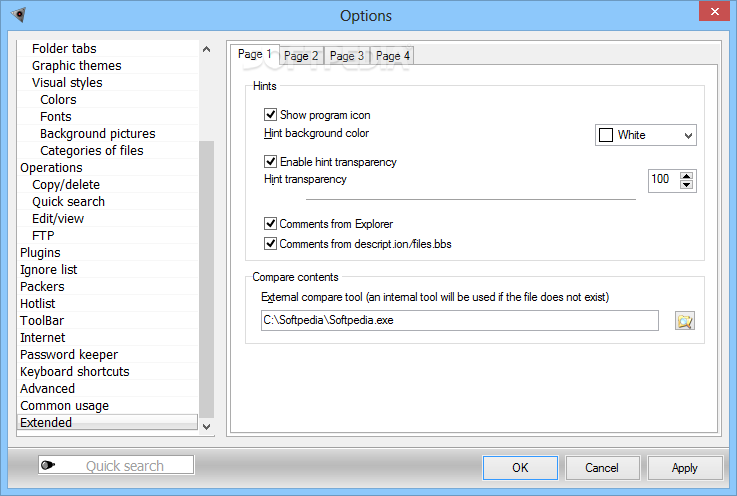
Task: Switch to Page 4 tab
Action: tap(392, 56)
